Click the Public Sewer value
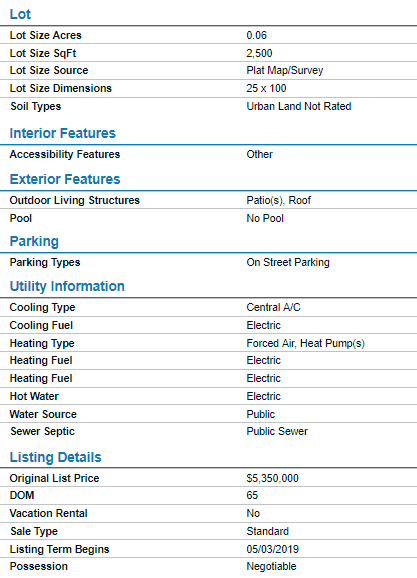417x578 pixels. tap(277, 432)
